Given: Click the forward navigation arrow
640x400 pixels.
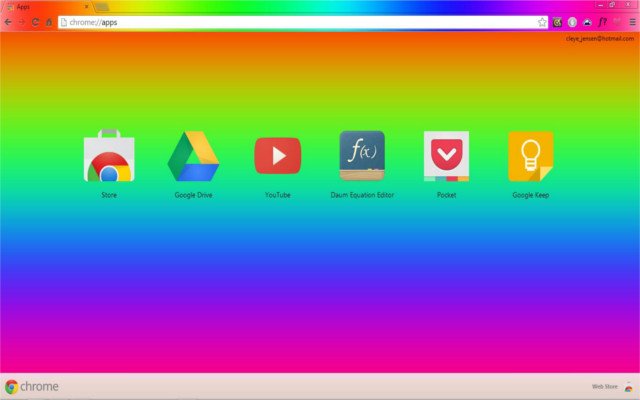Looking at the screenshot, I should [22, 22].
